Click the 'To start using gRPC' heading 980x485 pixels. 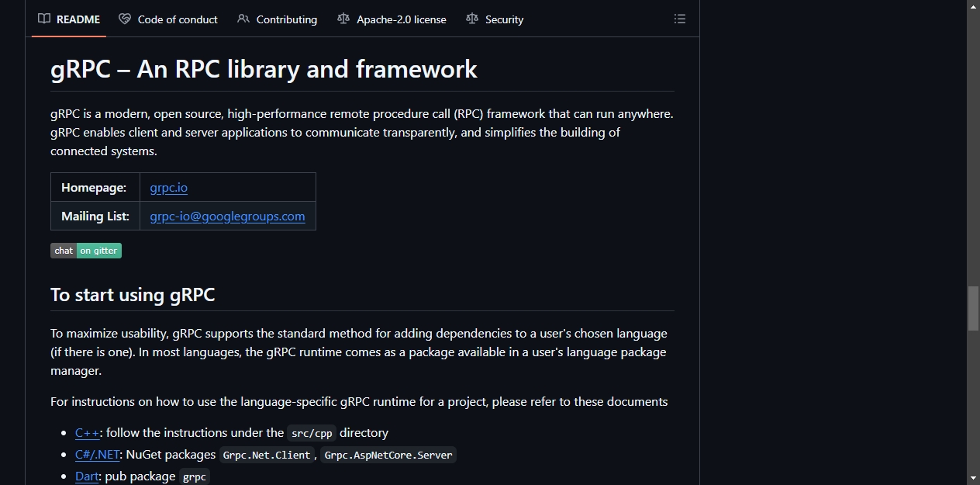pyautogui.click(x=133, y=295)
